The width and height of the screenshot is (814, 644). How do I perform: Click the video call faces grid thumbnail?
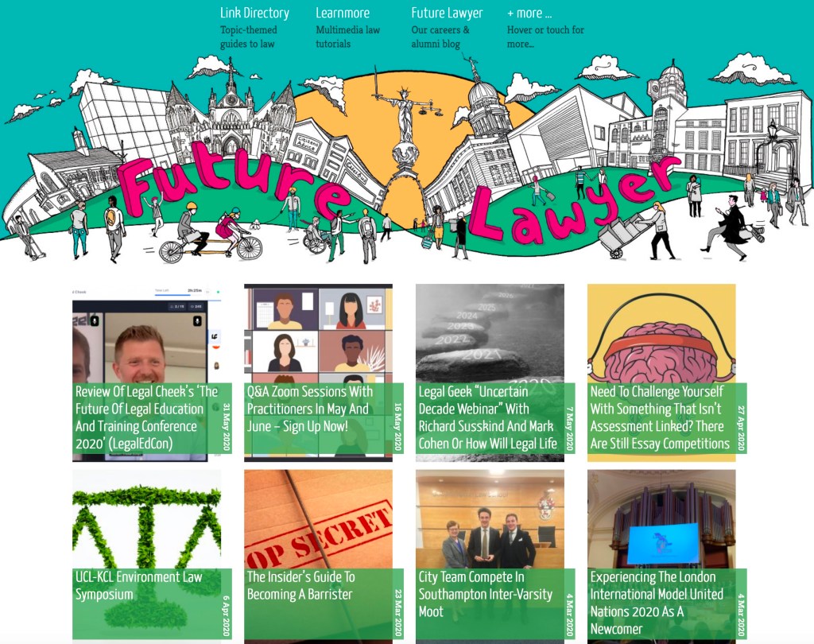318,333
